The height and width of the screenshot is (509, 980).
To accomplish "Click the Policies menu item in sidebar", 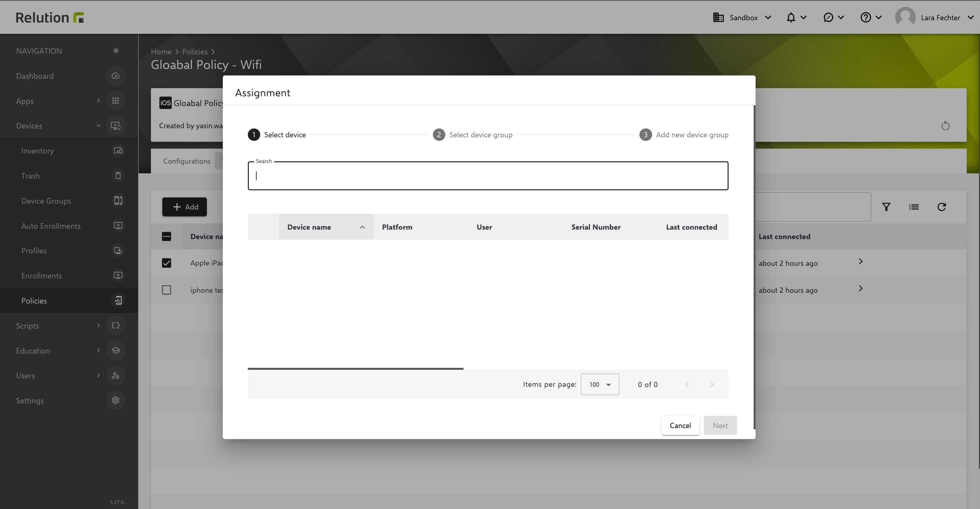I will click(x=34, y=300).
